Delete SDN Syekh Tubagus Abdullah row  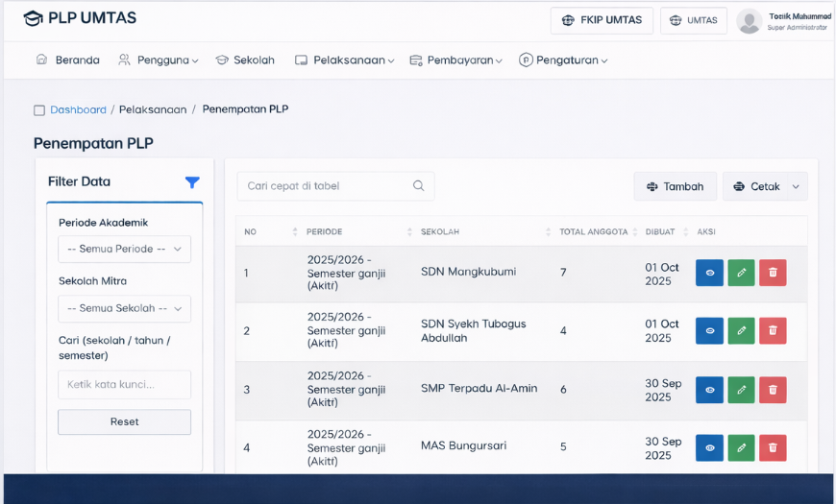point(773,331)
